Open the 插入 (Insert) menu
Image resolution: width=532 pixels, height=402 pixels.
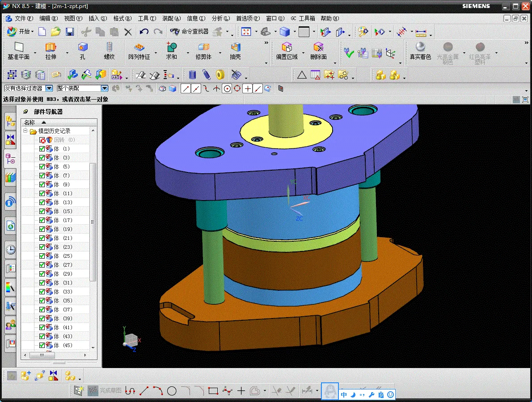tap(97, 18)
